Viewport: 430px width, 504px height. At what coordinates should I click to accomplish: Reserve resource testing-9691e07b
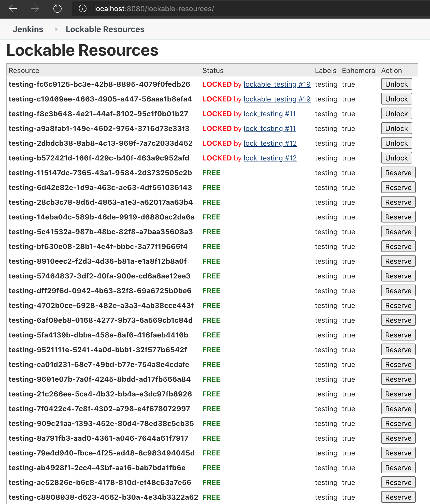click(398, 379)
